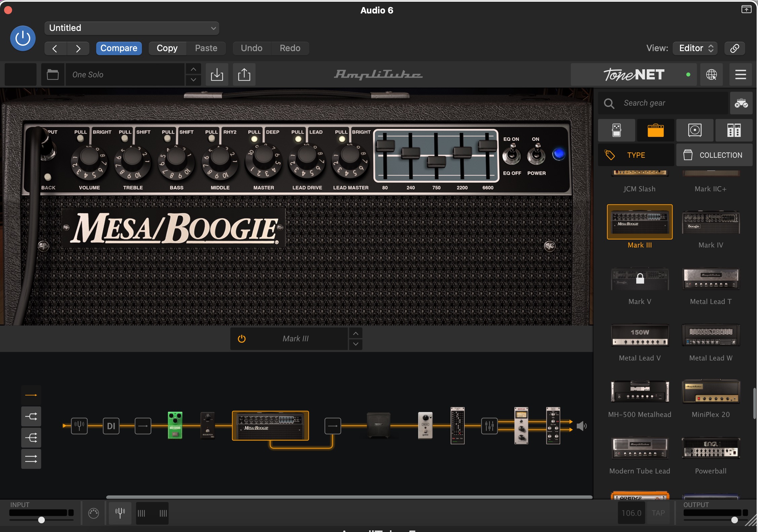Image resolution: width=758 pixels, height=532 pixels.
Task: Step preset down beside One Solo
Action: tap(193, 80)
